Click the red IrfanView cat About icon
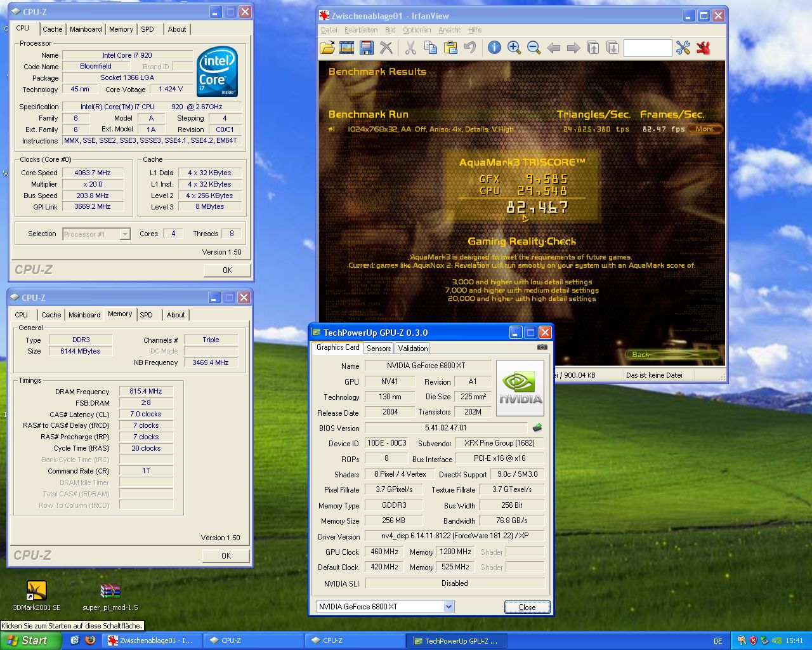 [703, 48]
